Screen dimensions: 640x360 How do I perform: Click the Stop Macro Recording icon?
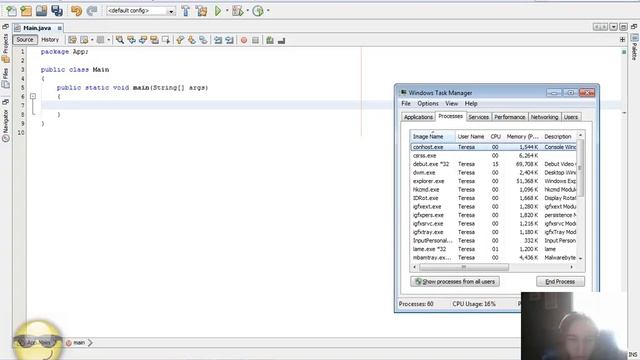tap(255, 40)
